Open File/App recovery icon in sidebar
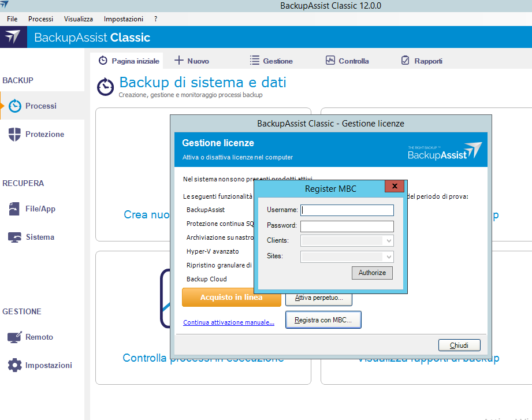Image resolution: width=532 pixels, height=420 pixels. (x=15, y=209)
